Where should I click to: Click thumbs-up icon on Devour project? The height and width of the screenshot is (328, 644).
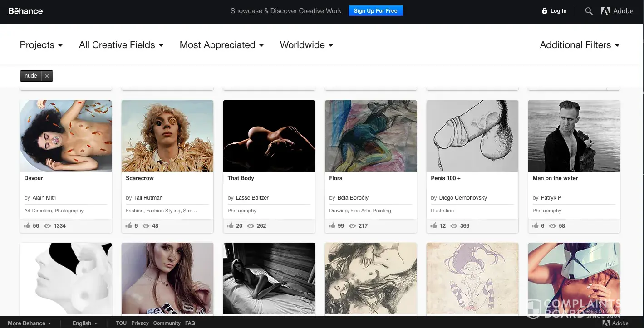coord(27,225)
